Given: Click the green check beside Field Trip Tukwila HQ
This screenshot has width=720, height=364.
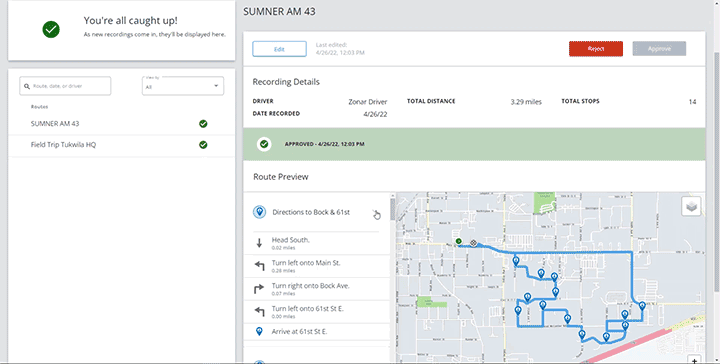Looking at the screenshot, I should coord(203,145).
